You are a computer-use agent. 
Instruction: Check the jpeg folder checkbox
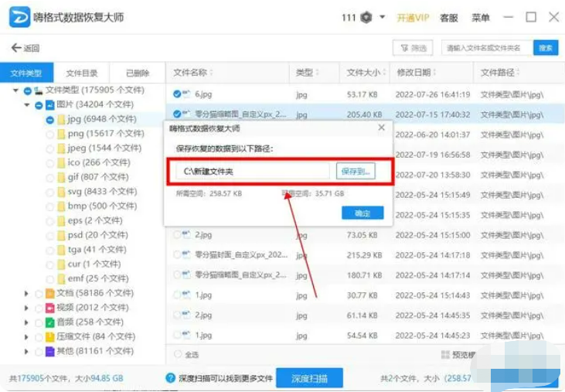click(x=50, y=148)
